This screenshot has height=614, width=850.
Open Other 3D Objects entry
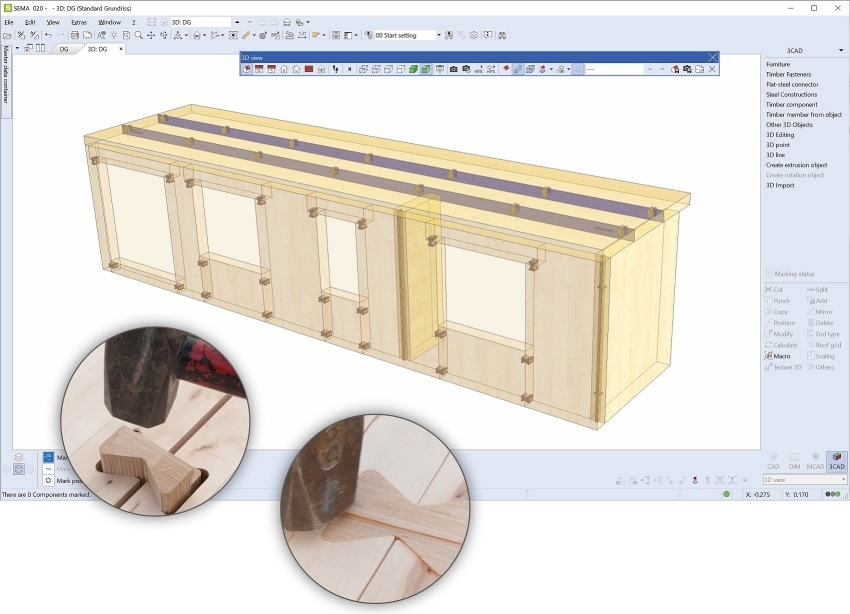tap(789, 125)
